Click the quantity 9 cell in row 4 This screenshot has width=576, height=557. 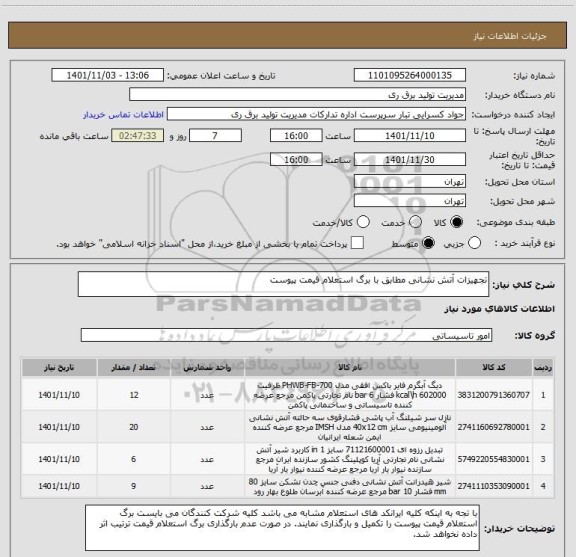(x=134, y=486)
